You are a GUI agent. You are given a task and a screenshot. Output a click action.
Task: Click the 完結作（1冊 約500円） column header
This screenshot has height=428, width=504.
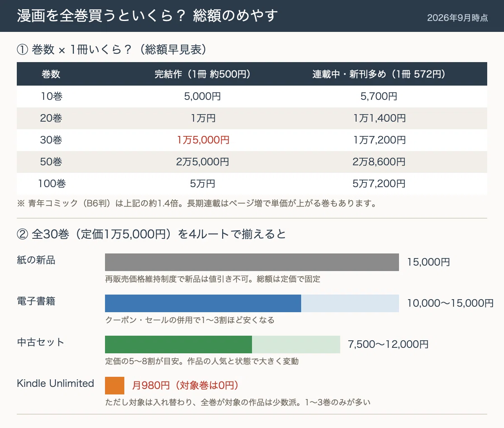[x=203, y=74]
